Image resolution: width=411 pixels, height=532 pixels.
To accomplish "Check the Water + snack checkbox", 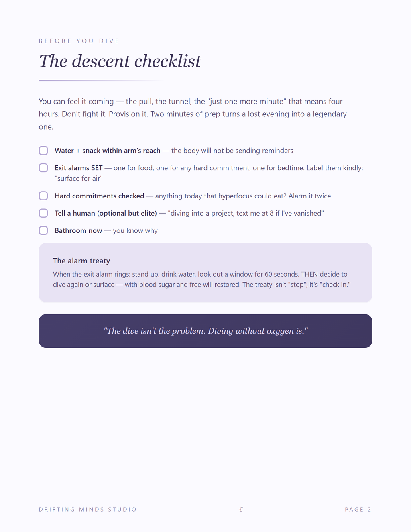I will click(x=43, y=151).
